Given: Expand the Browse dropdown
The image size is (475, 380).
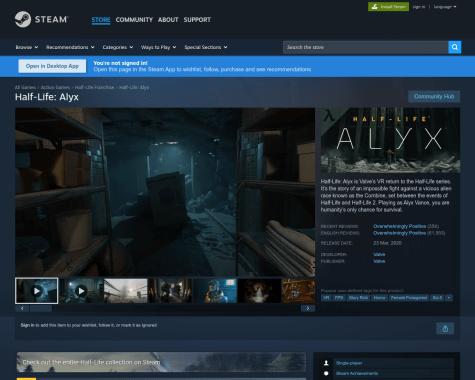Looking at the screenshot, I should (27, 47).
